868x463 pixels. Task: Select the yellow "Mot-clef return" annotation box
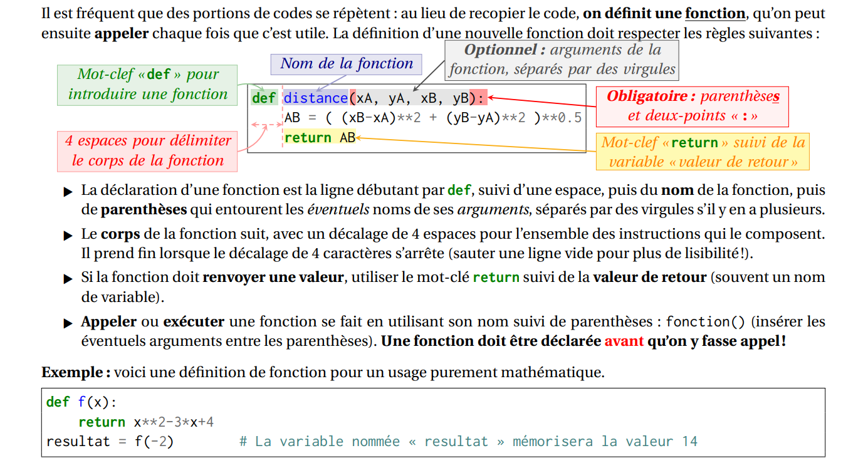pos(703,152)
